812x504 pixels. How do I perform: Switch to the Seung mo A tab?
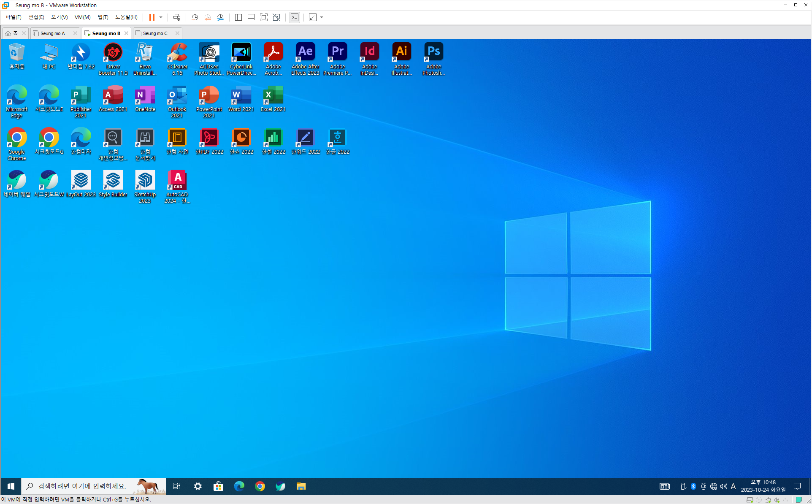coord(53,33)
